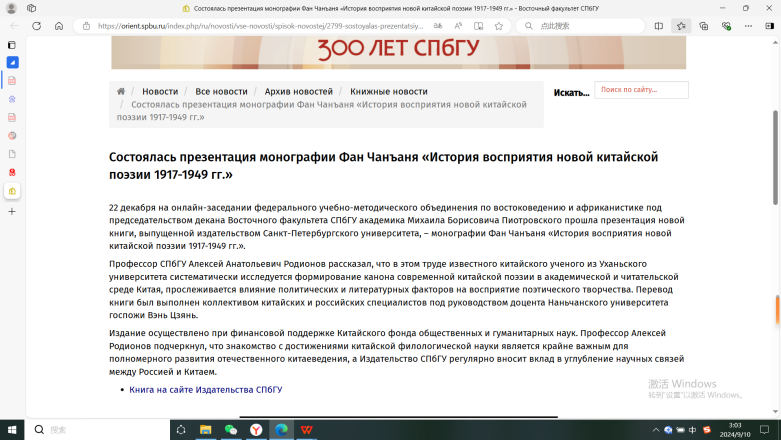Focus the Поиск по сайту search field

[641, 90]
